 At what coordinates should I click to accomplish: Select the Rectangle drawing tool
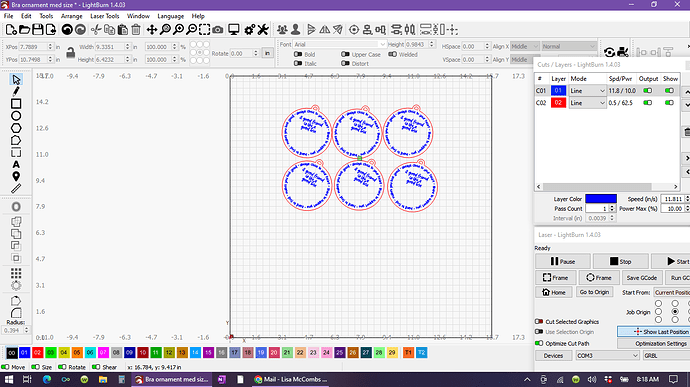point(16,103)
